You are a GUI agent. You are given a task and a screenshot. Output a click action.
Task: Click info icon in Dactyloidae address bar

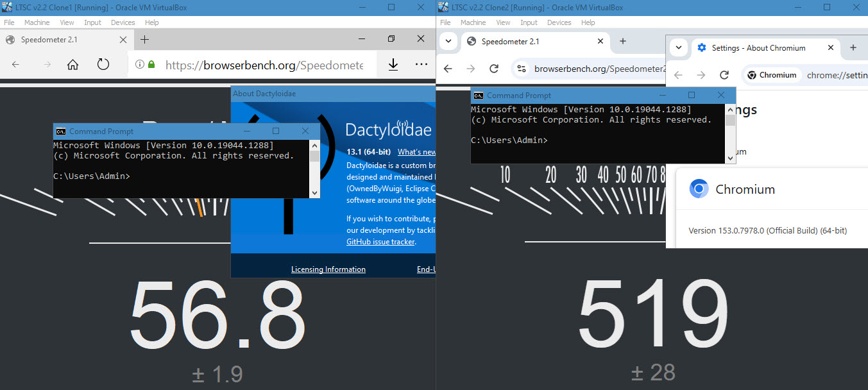139,65
